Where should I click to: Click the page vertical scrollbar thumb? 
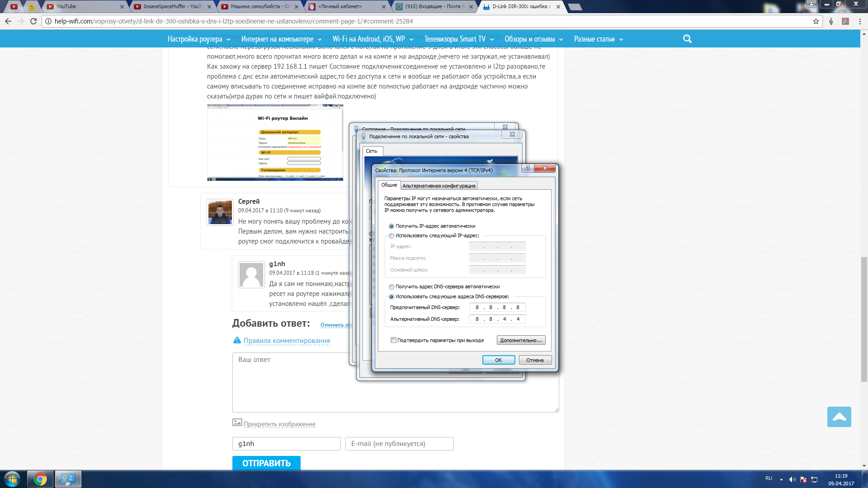(864, 319)
